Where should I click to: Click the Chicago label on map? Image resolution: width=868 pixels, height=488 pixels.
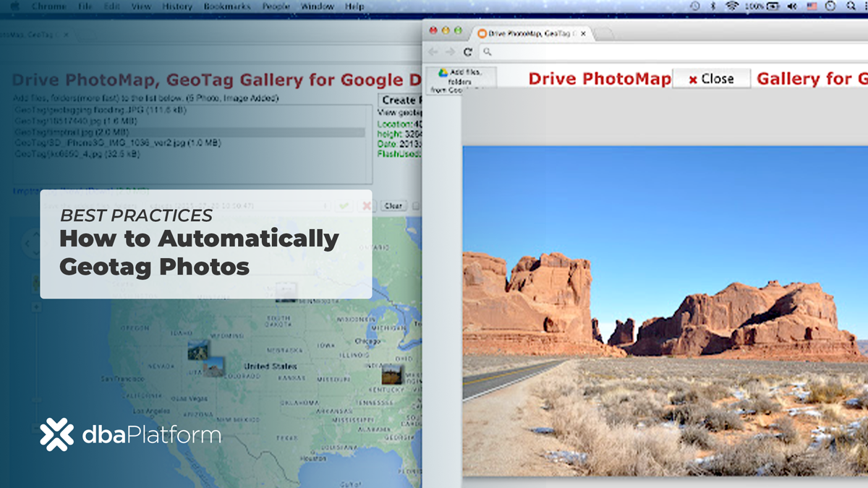tap(367, 341)
